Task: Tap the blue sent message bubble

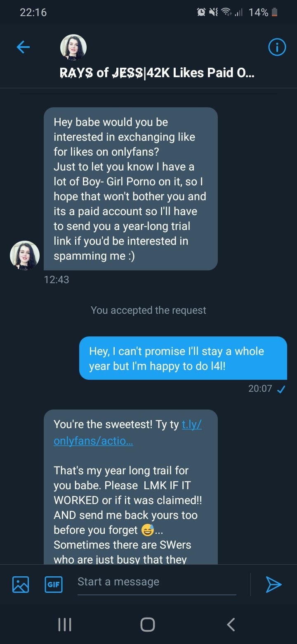Action: pyautogui.click(x=183, y=358)
